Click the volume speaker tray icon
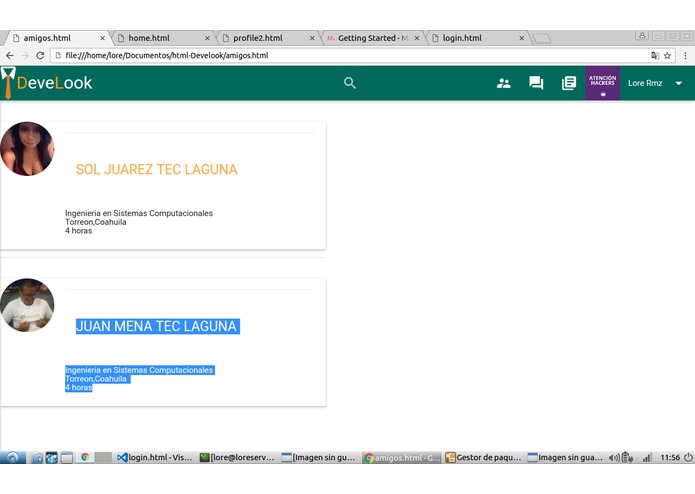Screen dimensions: 695x494 pyautogui.click(x=613, y=458)
